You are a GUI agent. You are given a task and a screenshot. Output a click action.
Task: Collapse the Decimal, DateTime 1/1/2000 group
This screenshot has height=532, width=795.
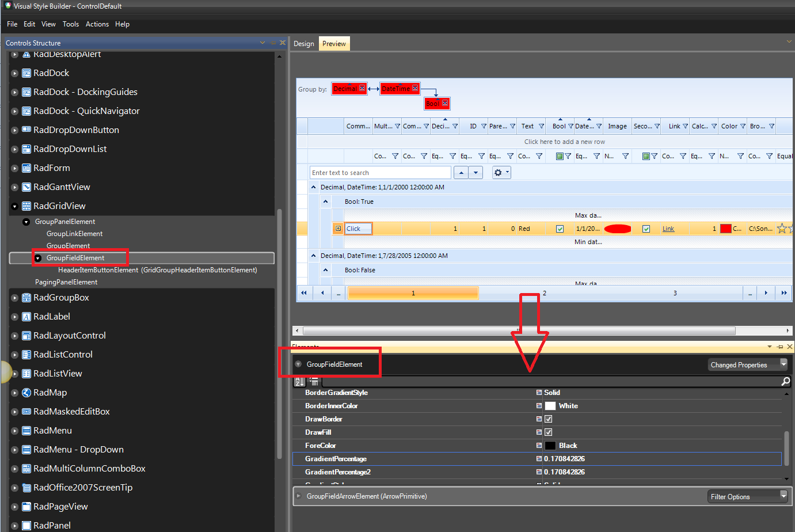[314, 187]
